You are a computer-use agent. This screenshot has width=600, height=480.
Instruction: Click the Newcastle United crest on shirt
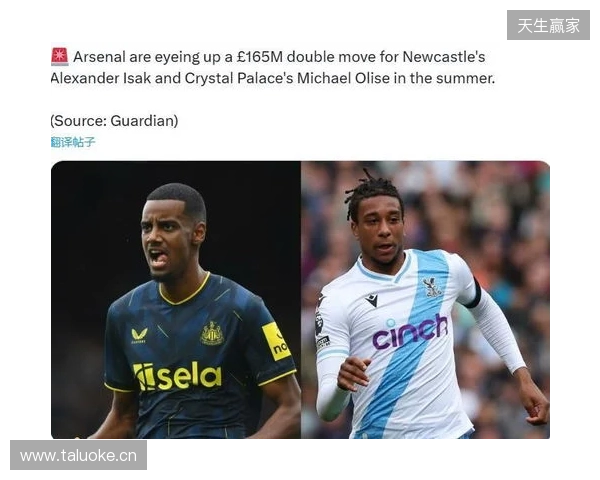pos(212,333)
